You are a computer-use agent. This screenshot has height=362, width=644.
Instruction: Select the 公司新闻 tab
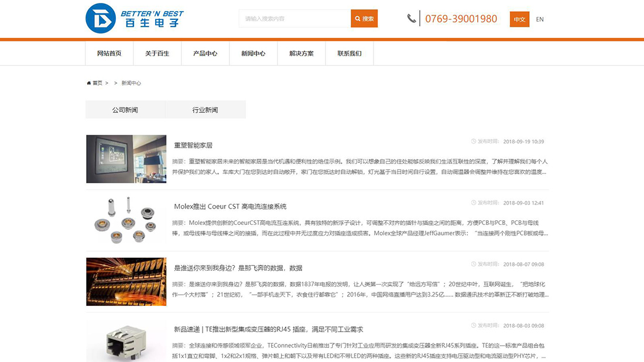[125, 109]
